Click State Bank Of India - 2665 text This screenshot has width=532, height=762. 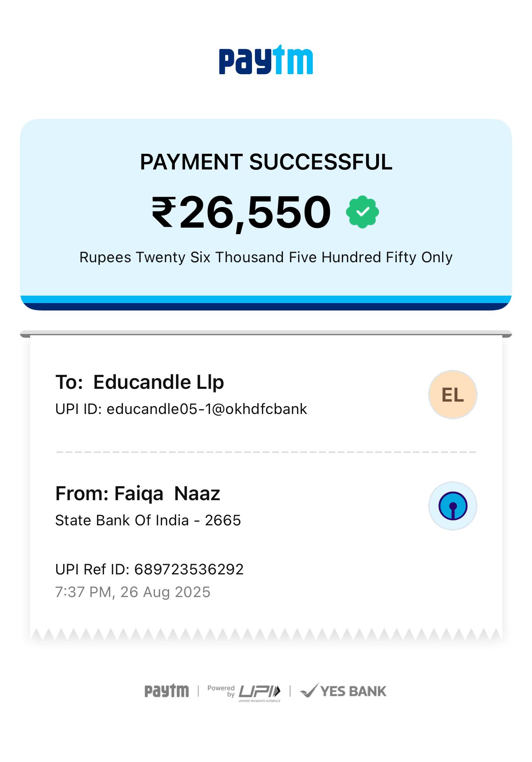point(148,520)
